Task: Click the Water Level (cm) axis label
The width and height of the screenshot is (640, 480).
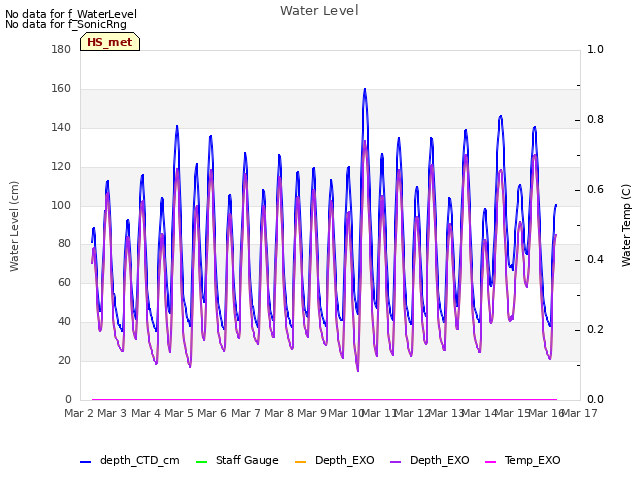Action: coord(14,226)
